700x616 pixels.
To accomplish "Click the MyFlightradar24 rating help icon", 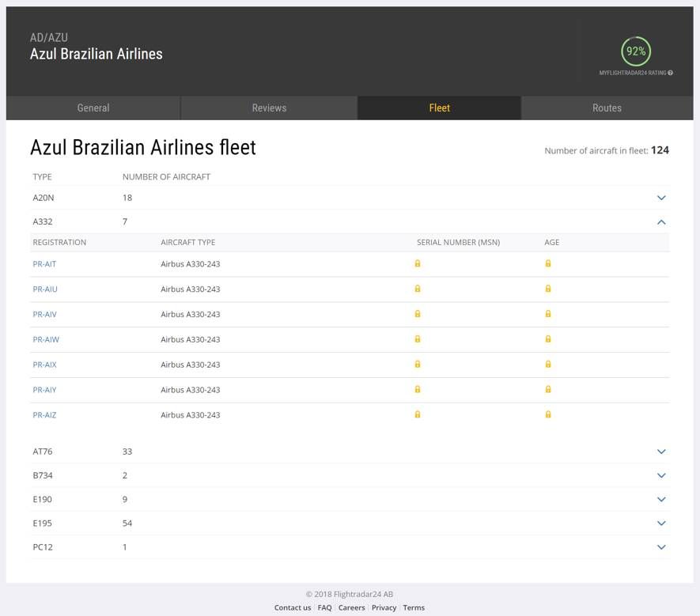I will tap(670, 73).
